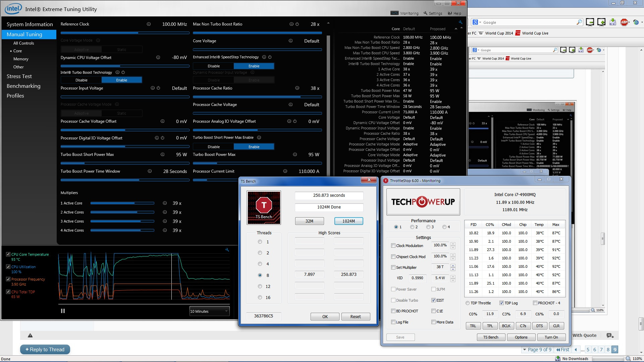Screen dimensions: 644x362
Task: Open forum page navigation dropdown arrow
Action: 525,350
